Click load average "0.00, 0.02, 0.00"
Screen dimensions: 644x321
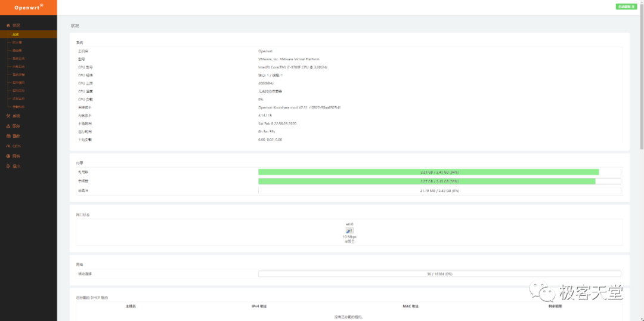[270, 140]
